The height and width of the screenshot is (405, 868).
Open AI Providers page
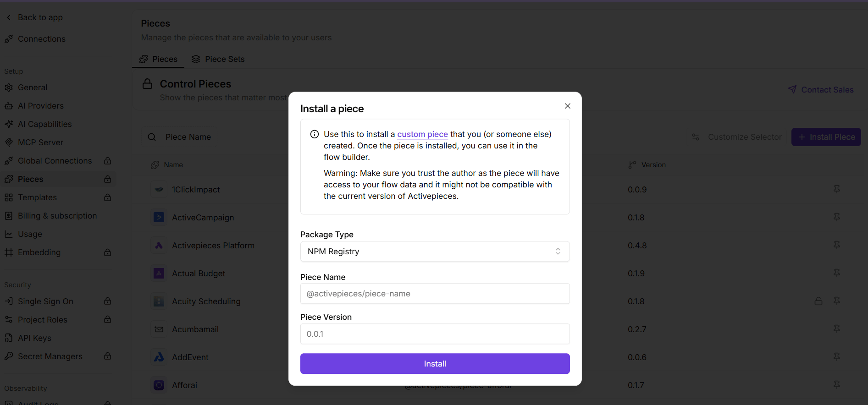click(35, 106)
